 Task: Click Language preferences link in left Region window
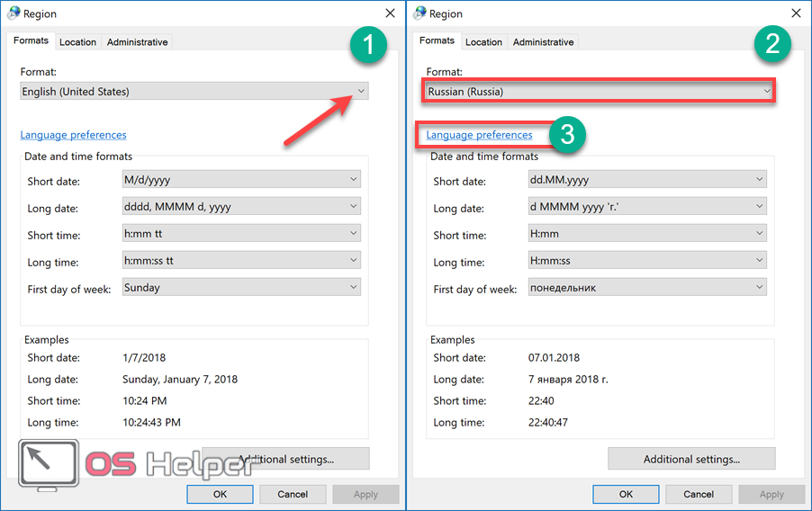pos(73,135)
